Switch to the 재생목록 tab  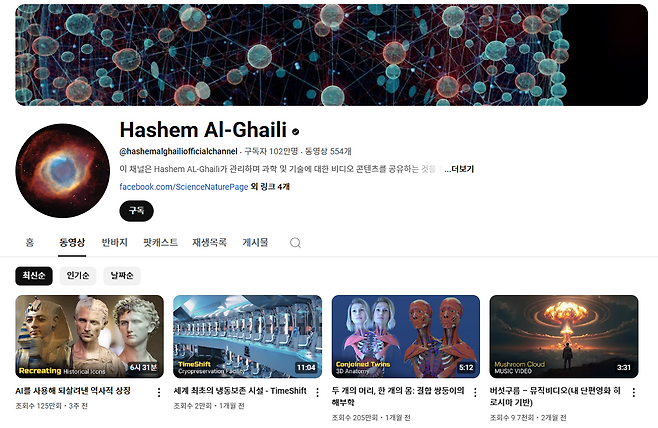coord(209,242)
